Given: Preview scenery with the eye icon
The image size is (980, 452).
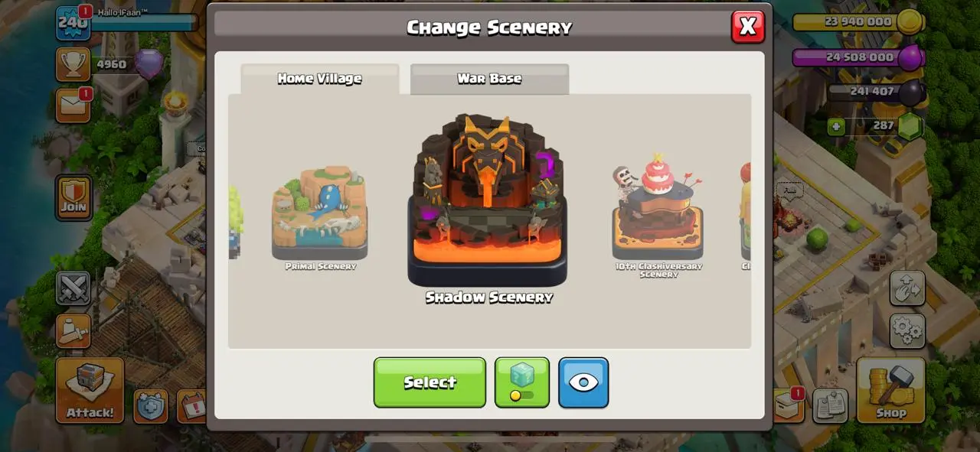Looking at the screenshot, I should (x=583, y=382).
